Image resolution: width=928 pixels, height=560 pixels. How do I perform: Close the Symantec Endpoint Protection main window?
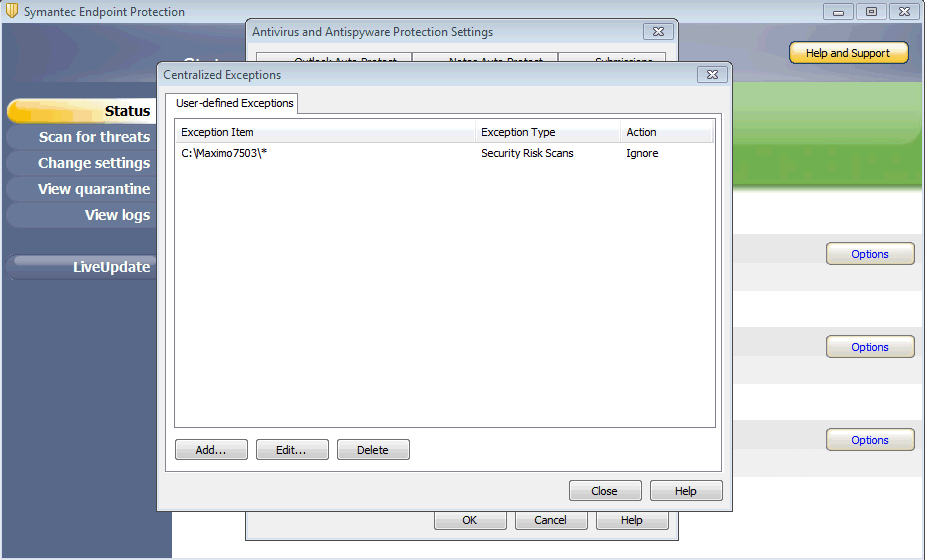[x=904, y=11]
